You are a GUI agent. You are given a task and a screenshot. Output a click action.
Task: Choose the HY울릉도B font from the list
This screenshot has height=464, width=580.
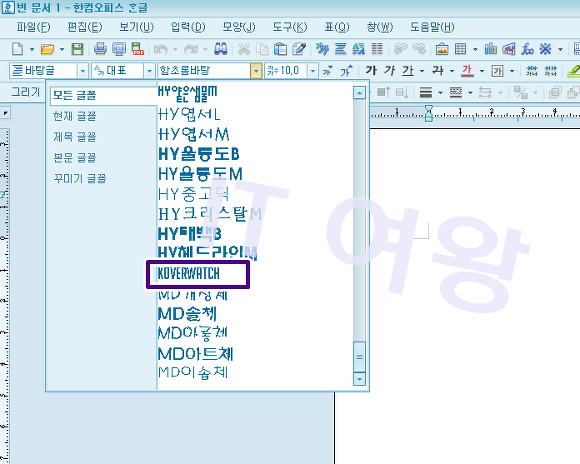pos(199,154)
